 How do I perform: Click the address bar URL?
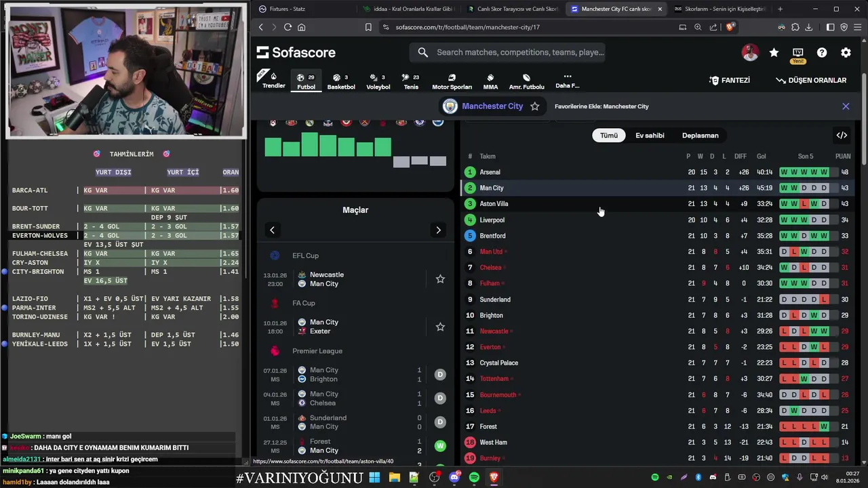tap(468, 27)
